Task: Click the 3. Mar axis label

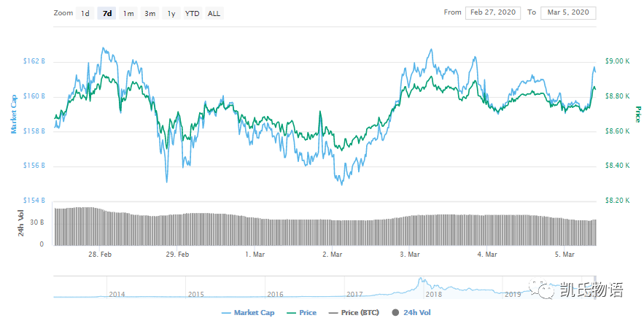Action: [409, 255]
